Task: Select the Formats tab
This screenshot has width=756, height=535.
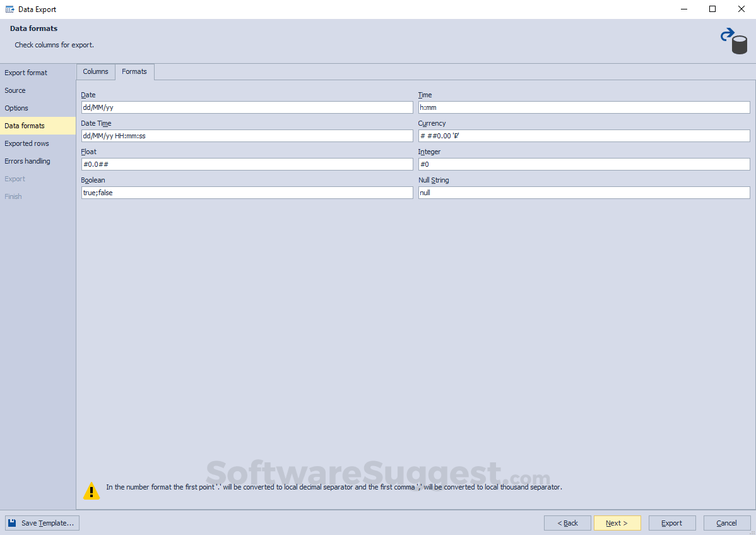Action: 134,71
